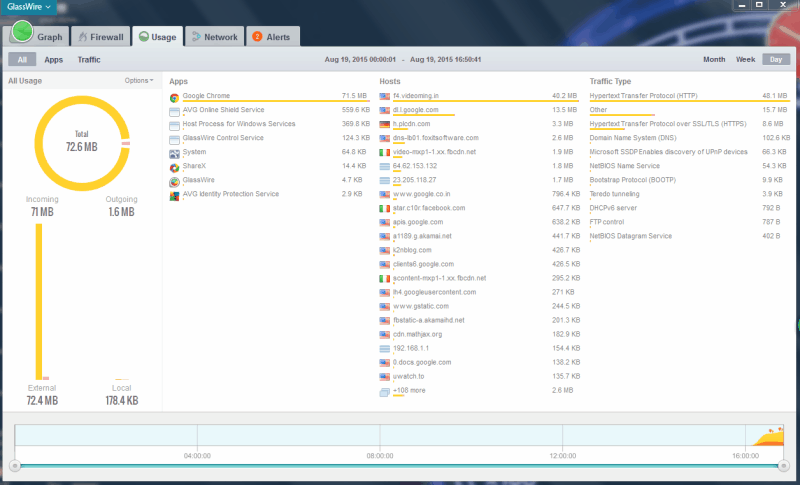
Task: Click the flag icon next to f4.videoming.in
Action: tap(385, 96)
